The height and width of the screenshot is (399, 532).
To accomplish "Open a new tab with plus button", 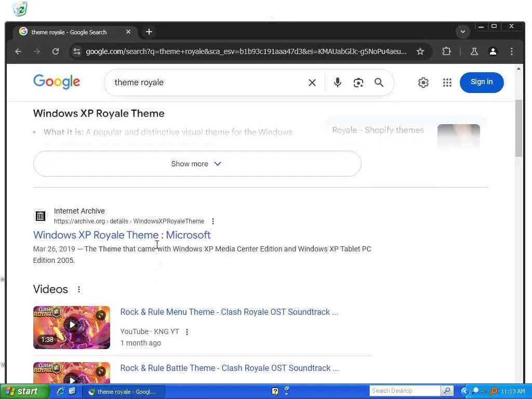I will click(149, 32).
